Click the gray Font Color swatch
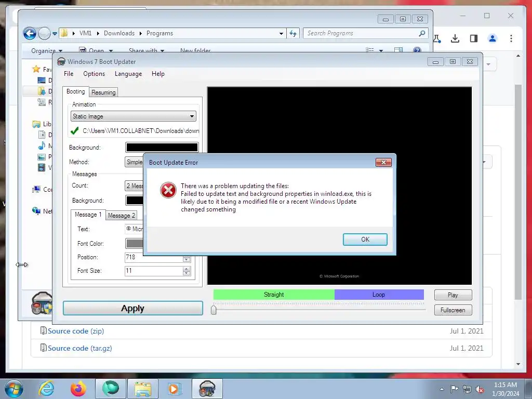 [134, 243]
